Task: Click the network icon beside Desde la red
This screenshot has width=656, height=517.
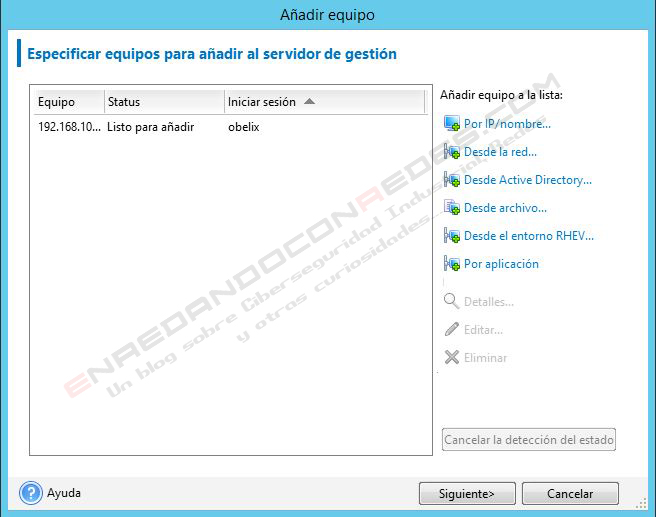Action: (x=451, y=152)
